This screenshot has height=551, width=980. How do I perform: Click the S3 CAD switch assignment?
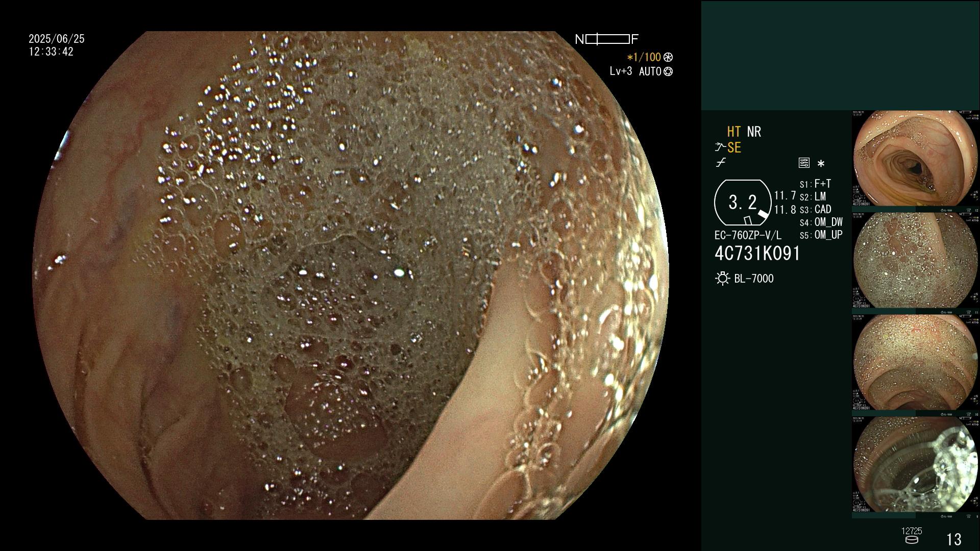(x=816, y=209)
